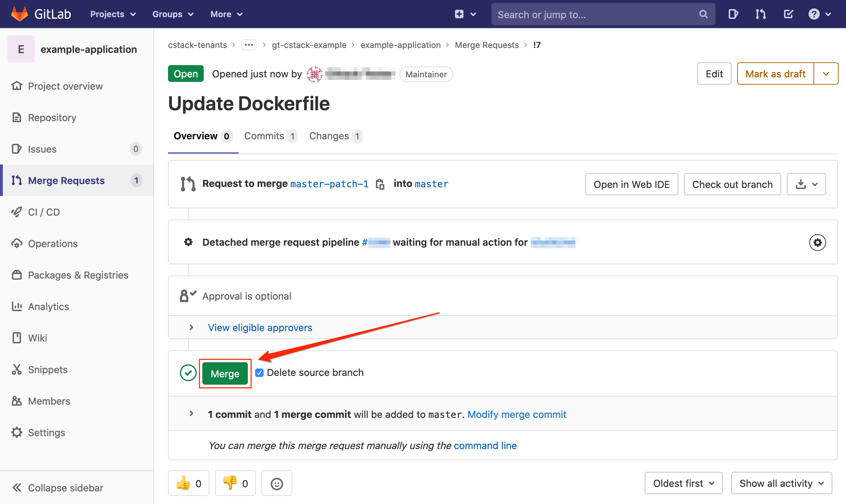Screen dimensions: 846x504
Task: Expand the merge commit details chevron
Action: point(191,414)
